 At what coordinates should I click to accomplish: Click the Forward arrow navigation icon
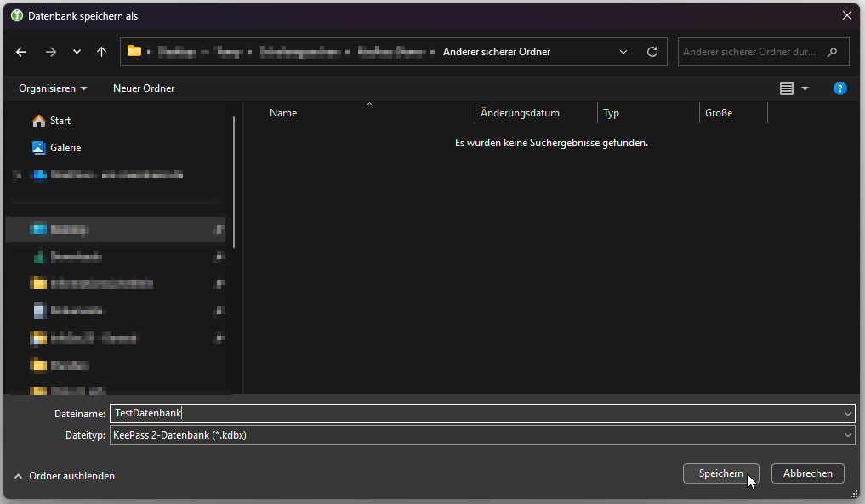51,52
